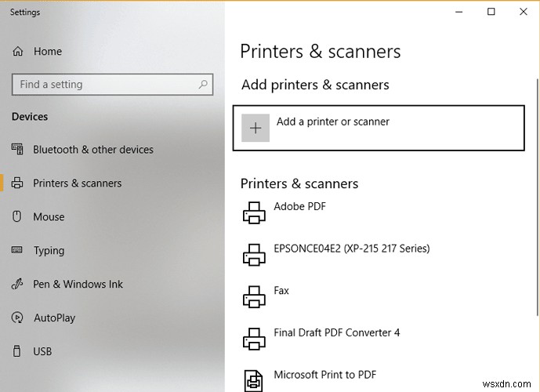Click the search magnifier icon

(203, 84)
